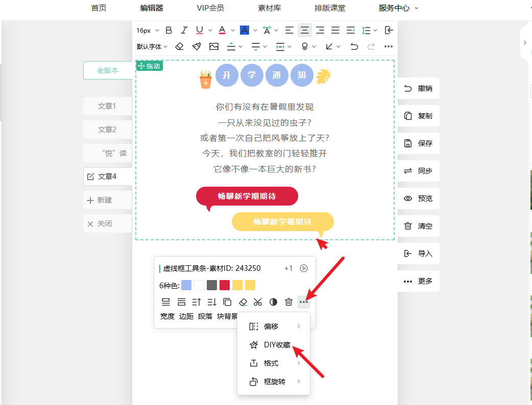Select DIY收藏 from the popup menu
This screenshot has width=532, height=405.
tap(277, 345)
